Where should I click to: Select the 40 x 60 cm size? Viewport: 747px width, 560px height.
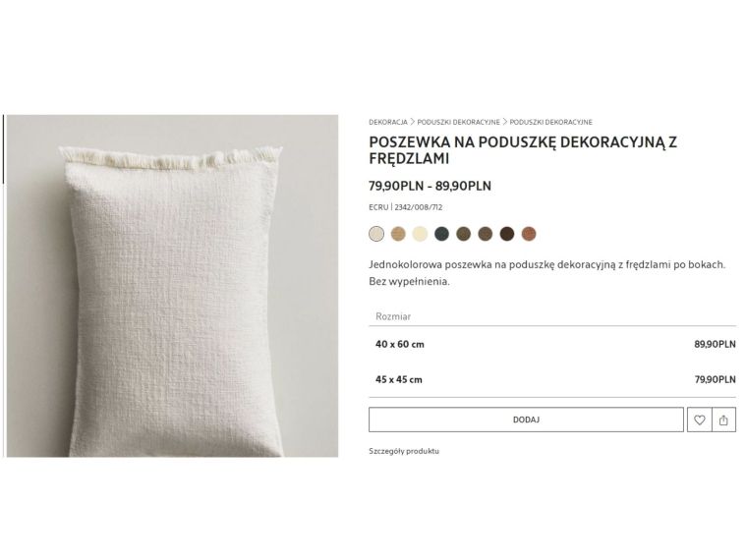552,344
